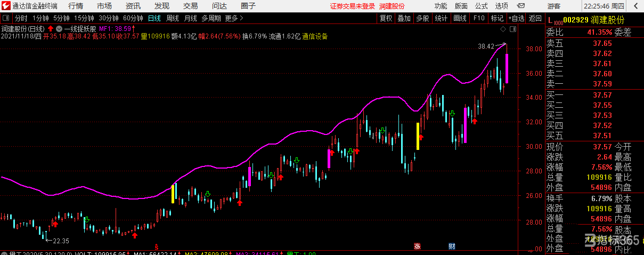
Task: Click the 买五 price 37.51
Action: click(603, 136)
